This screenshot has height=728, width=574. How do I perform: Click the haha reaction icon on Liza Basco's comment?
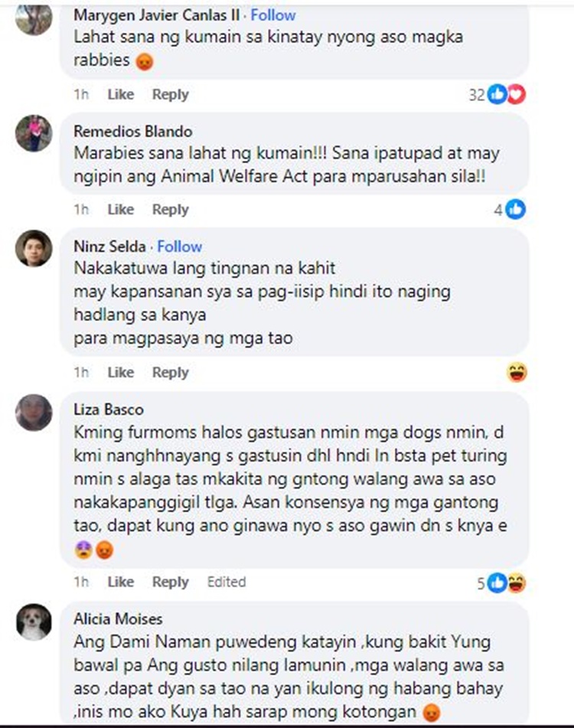pyautogui.click(x=517, y=583)
